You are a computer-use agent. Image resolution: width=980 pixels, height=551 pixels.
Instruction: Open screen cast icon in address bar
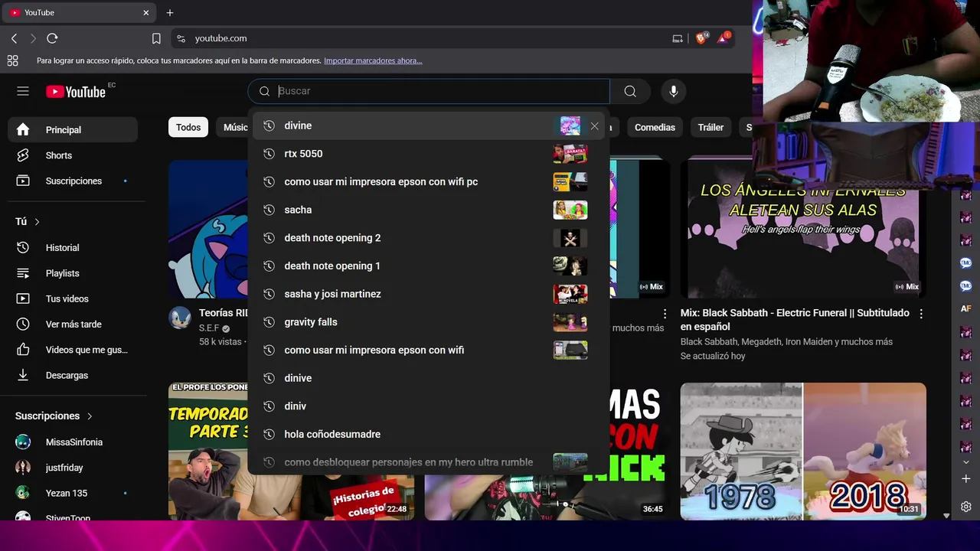[678, 38]
